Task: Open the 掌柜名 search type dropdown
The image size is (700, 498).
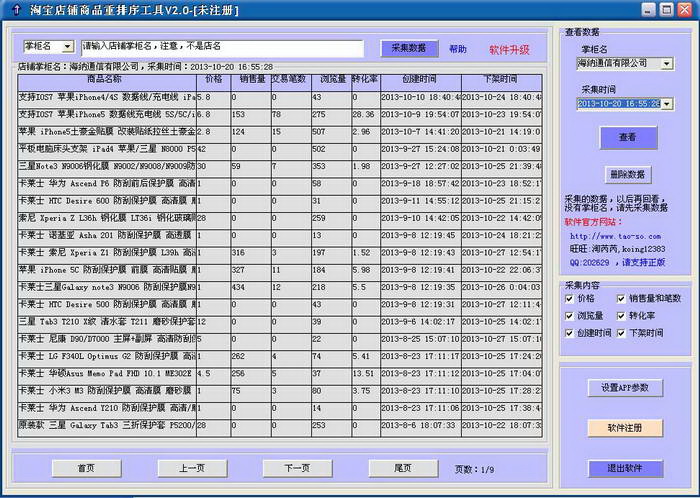Action: click(67, 46)
